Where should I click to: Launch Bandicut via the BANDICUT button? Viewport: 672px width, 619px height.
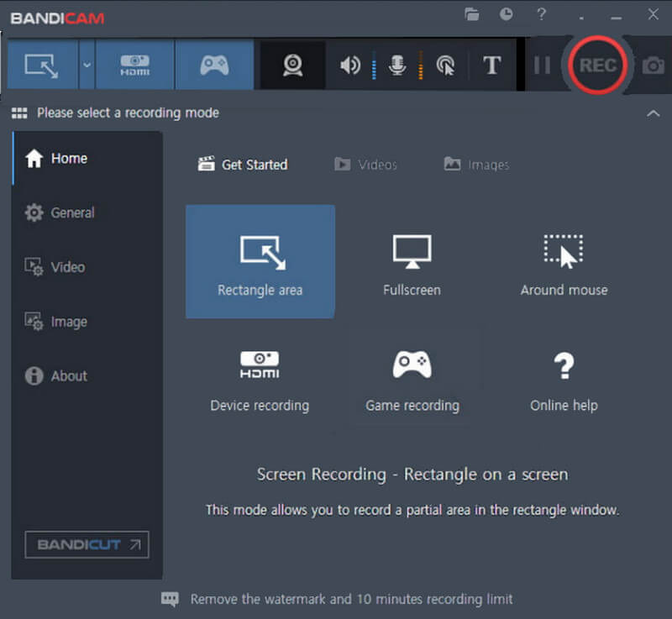(x=87, y=544)
